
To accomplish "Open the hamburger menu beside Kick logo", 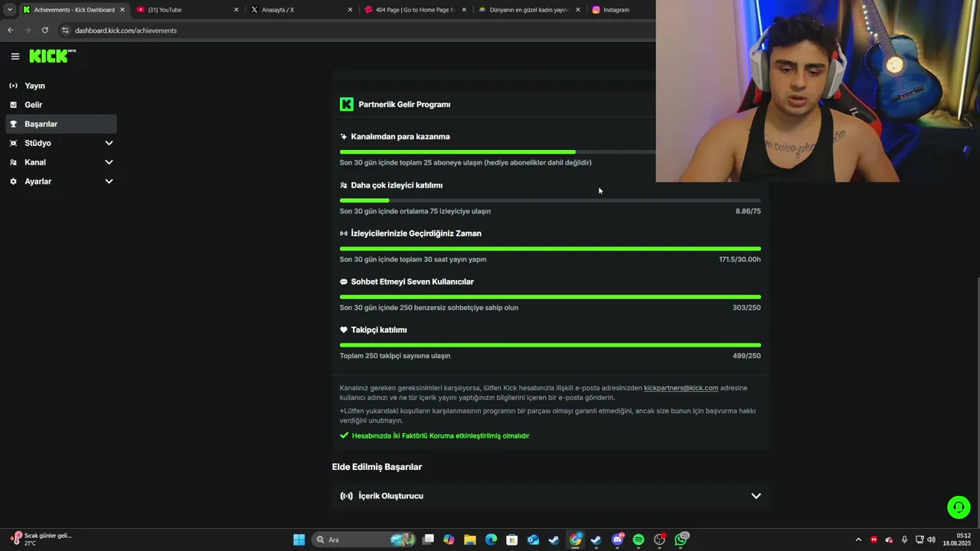I will pyautogui.click(x=15, y=56).
